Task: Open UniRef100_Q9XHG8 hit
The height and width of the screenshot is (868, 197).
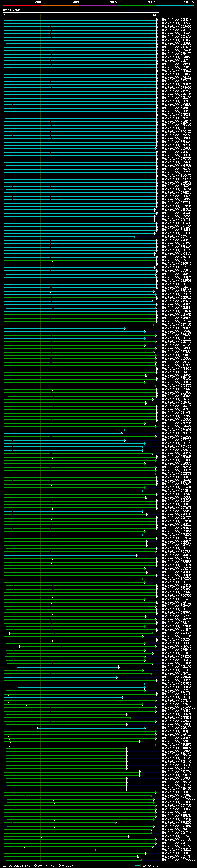Action: (x=177, y=74)
